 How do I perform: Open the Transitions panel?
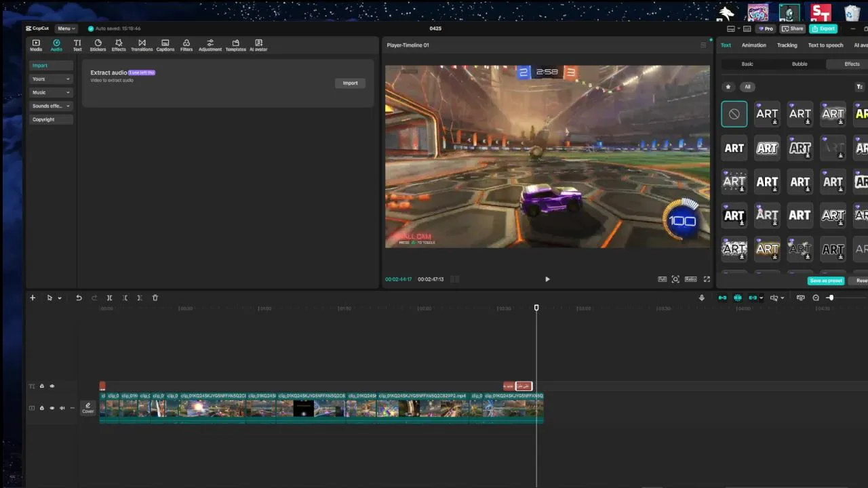(x=142, y=45)
